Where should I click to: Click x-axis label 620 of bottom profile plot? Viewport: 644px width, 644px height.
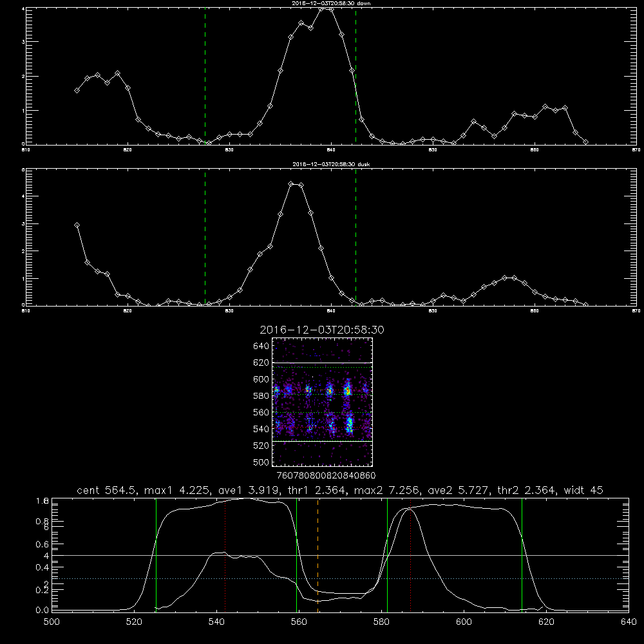(x=546, y=622)
